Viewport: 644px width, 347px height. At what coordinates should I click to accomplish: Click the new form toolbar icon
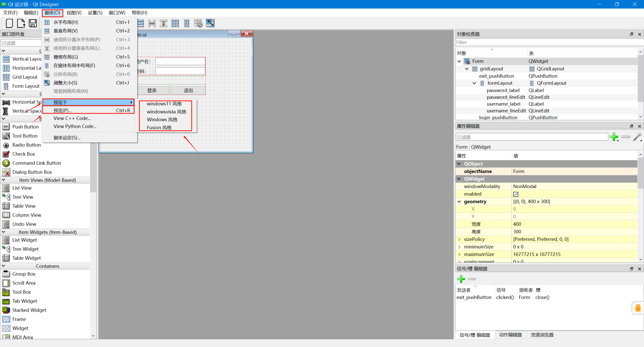tap(9, 23)
